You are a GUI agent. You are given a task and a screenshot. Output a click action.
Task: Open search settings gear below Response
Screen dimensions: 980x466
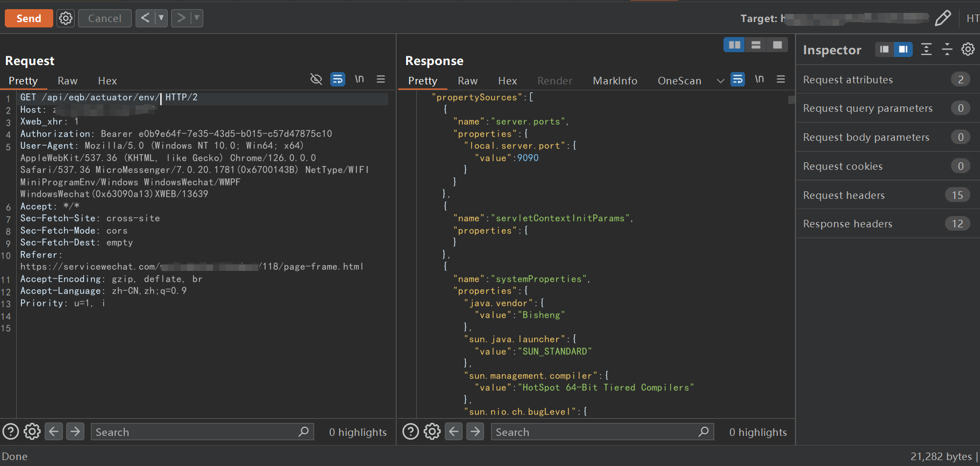tap(432, 432)
